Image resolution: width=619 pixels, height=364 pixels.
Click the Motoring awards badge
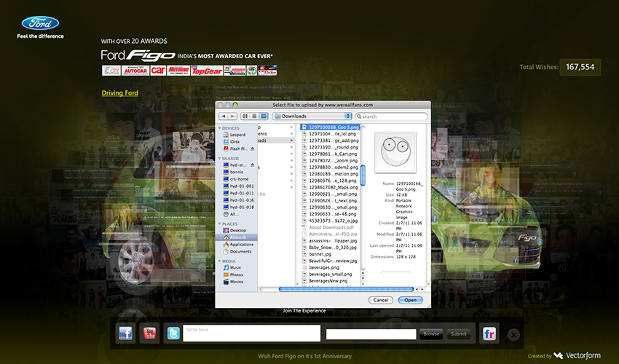[178, 71]
